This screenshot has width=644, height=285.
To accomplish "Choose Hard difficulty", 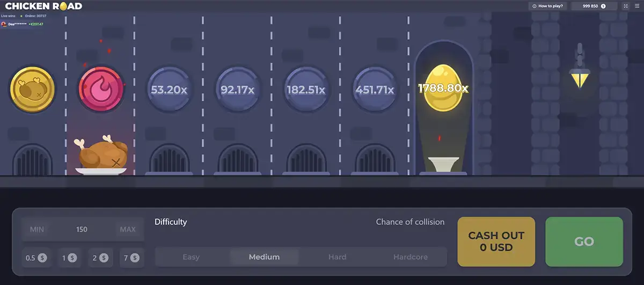I will coord(337,257).
